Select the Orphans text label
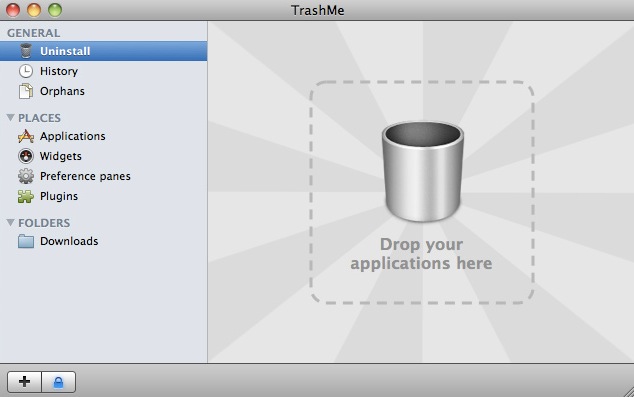The height and width of the screenshot is (397, 634). click(x=62, y=91)
